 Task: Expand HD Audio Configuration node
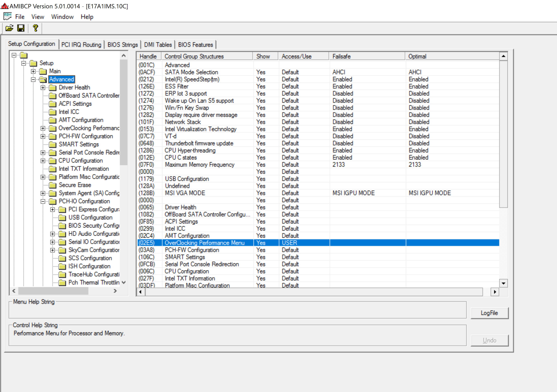coord(53,234)
